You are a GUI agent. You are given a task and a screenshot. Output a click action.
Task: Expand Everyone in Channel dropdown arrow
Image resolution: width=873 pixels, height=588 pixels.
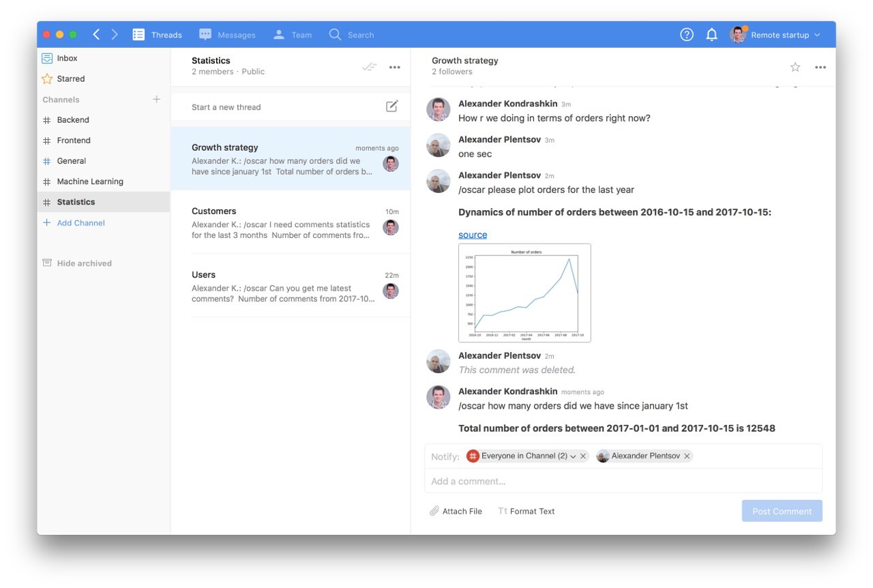[573, 456]
